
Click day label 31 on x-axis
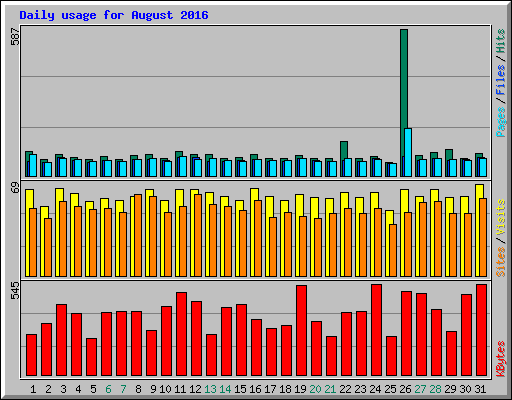pyautogui.click(x=480, y=389)
